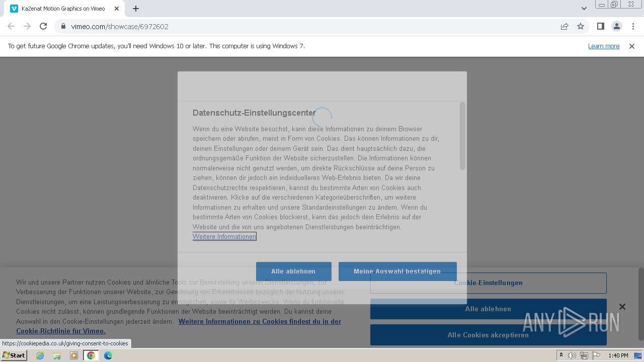Select the Ka2enat Motion Graphics on Vimeo tab
The height and width of the screenshot is (362, 644).
pos(63,9)
